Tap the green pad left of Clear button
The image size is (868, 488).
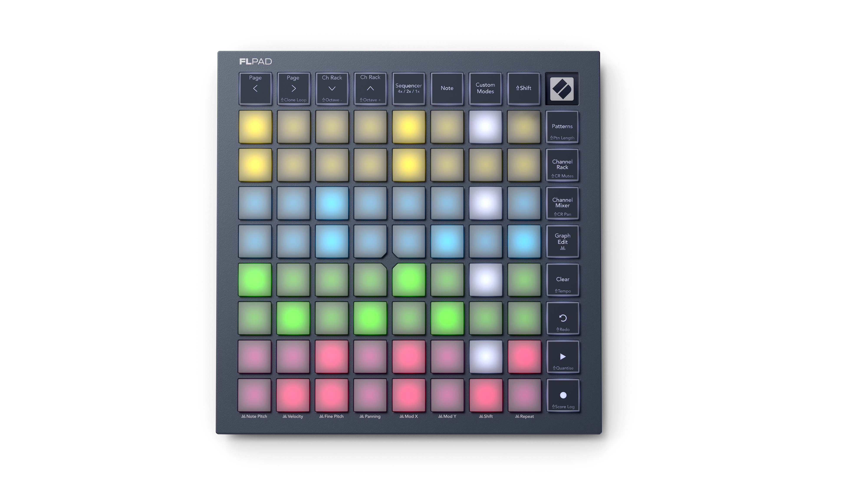pos(524,280)
